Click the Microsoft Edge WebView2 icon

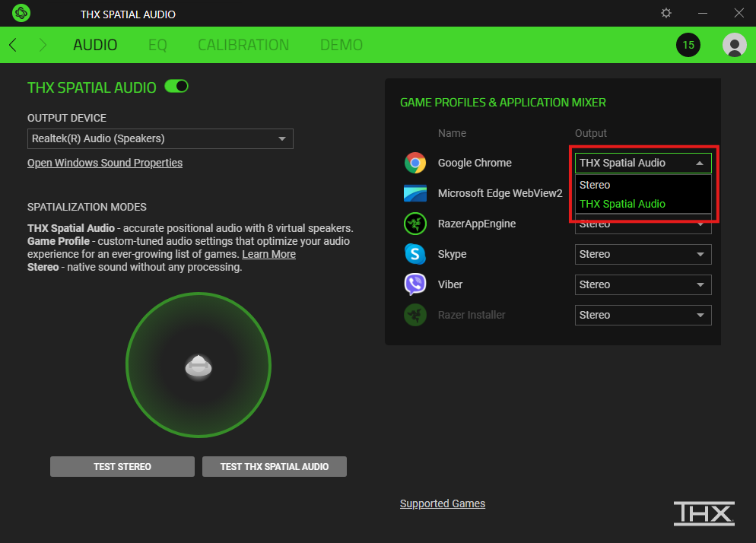(415, 192)
